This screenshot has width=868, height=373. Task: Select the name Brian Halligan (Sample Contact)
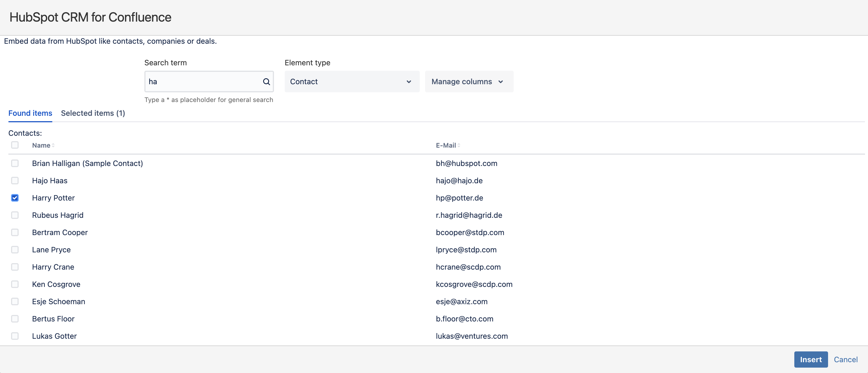pyautogui.click(x=88, y=163)
